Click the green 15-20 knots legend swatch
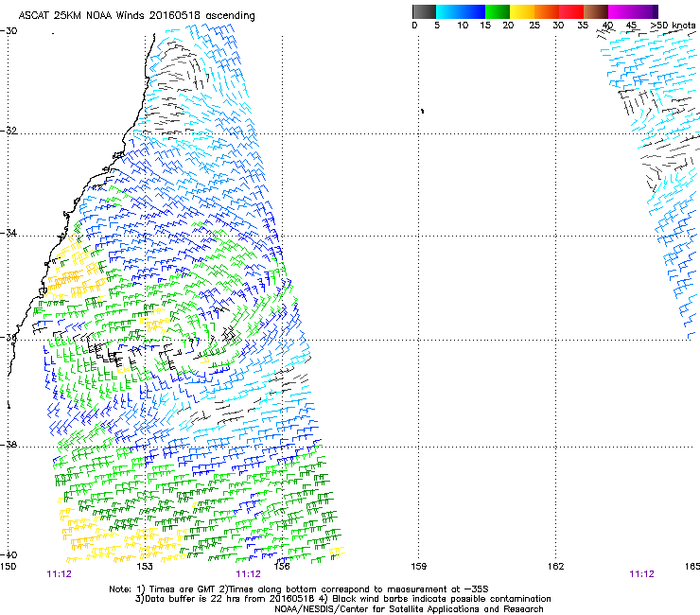This screenshot has height=615, width=700. 498,11
